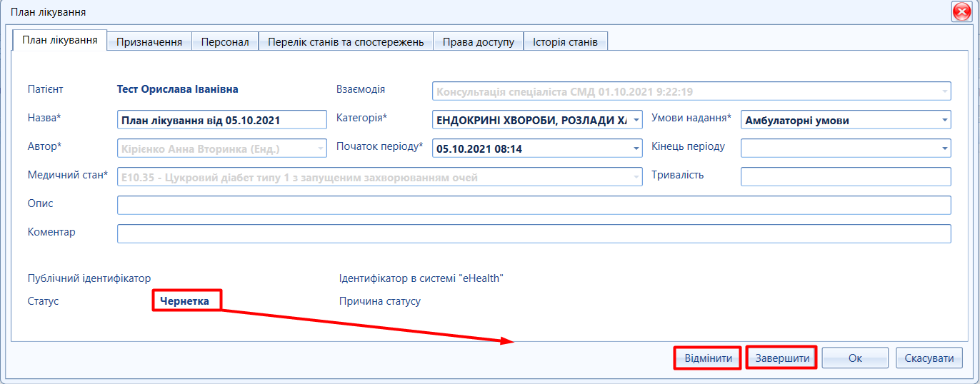The image size is (980, 384).
Task: Click the Відмінити button
Action: pyautogui.click(x=708, y=358)
